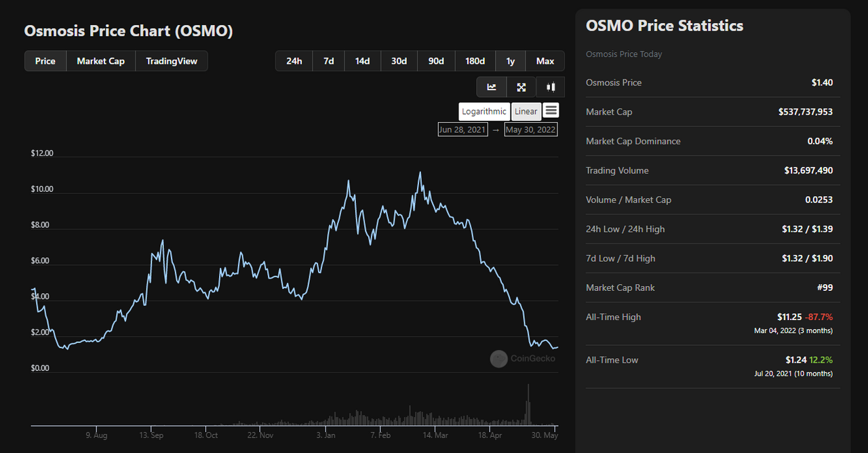
Task: Click the Osmosis Price value $1.40
Action: 822,83
